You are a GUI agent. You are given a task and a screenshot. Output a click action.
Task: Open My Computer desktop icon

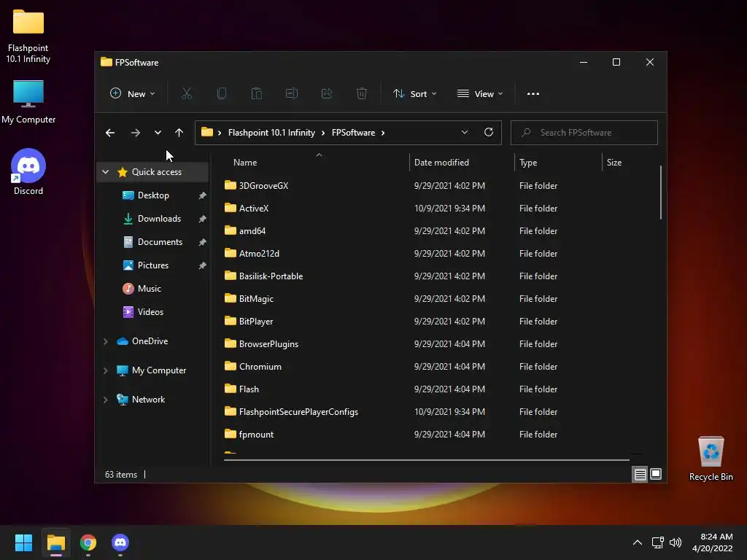[x=28, y=102]
